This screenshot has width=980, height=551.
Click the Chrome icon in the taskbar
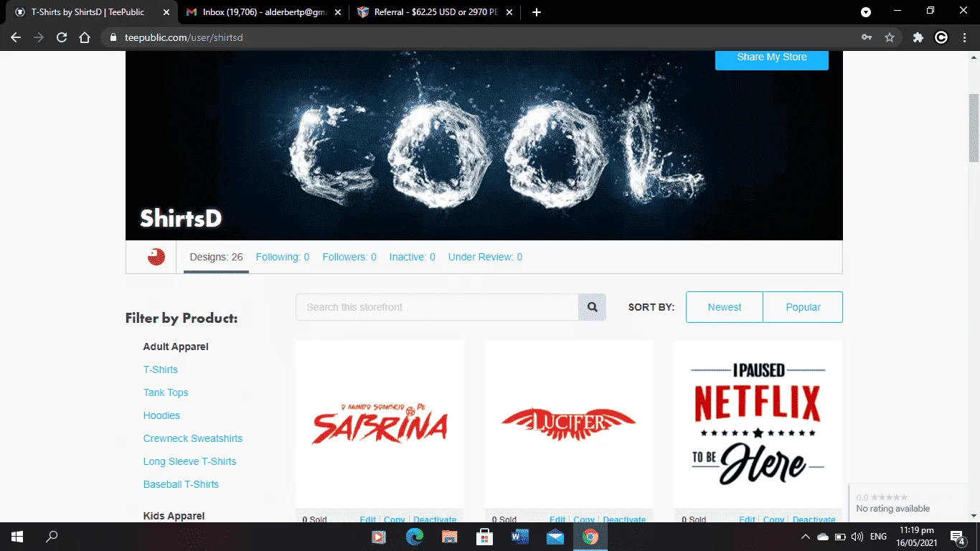coord(590,537)
